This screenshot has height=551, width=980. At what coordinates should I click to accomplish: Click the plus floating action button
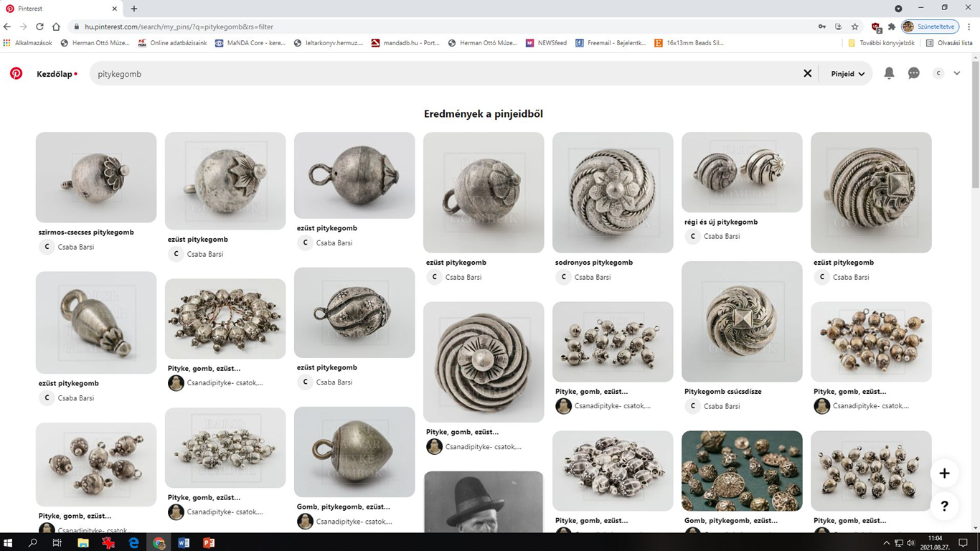(x=944, y=474)
